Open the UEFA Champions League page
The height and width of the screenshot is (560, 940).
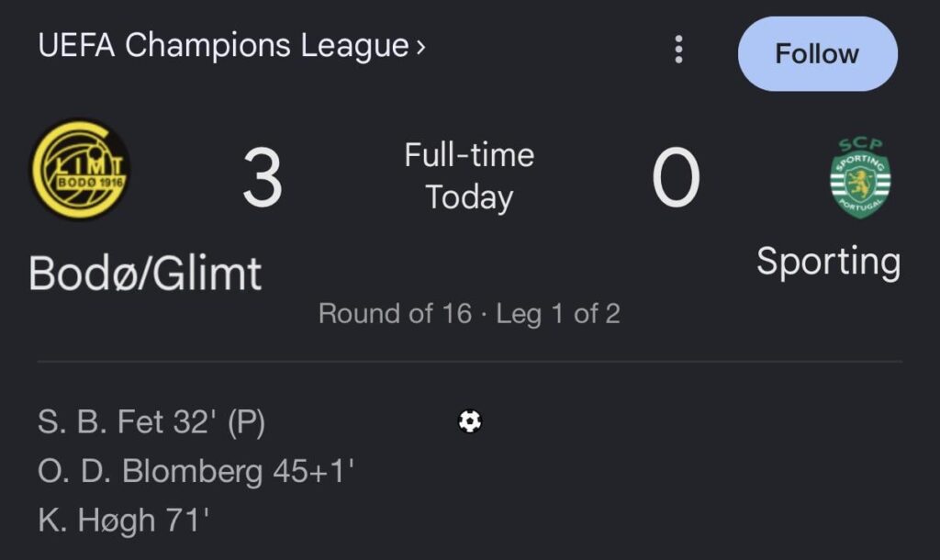pyautogui.click(x=220, y=41)
